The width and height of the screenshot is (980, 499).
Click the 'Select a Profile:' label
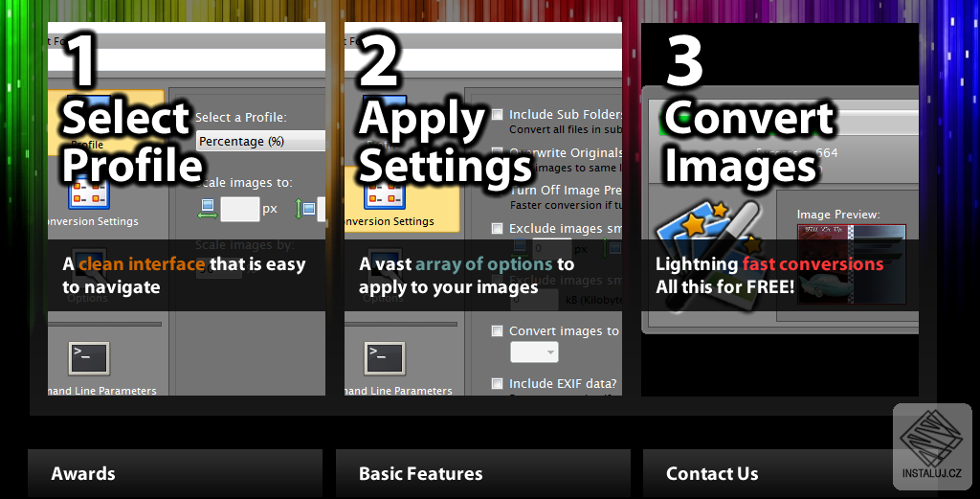[x=240, y=117]
